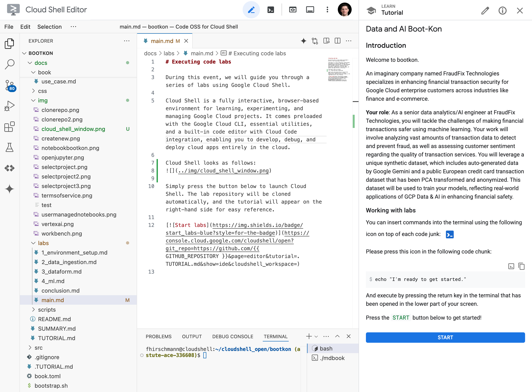Select the TERMINAL tab
Viewport: 532px width, 392px height.
coord(276,336)
